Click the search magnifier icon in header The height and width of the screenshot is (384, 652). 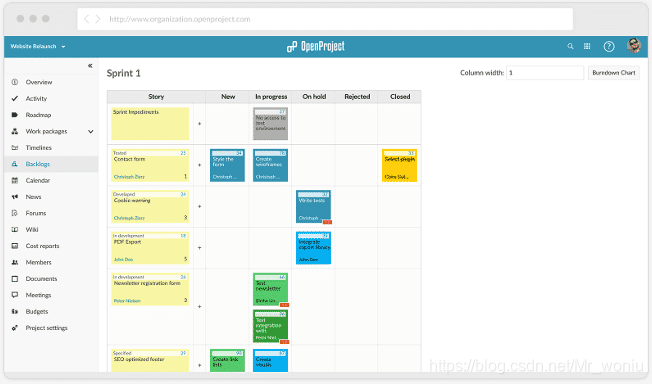[x=570, y=46]
